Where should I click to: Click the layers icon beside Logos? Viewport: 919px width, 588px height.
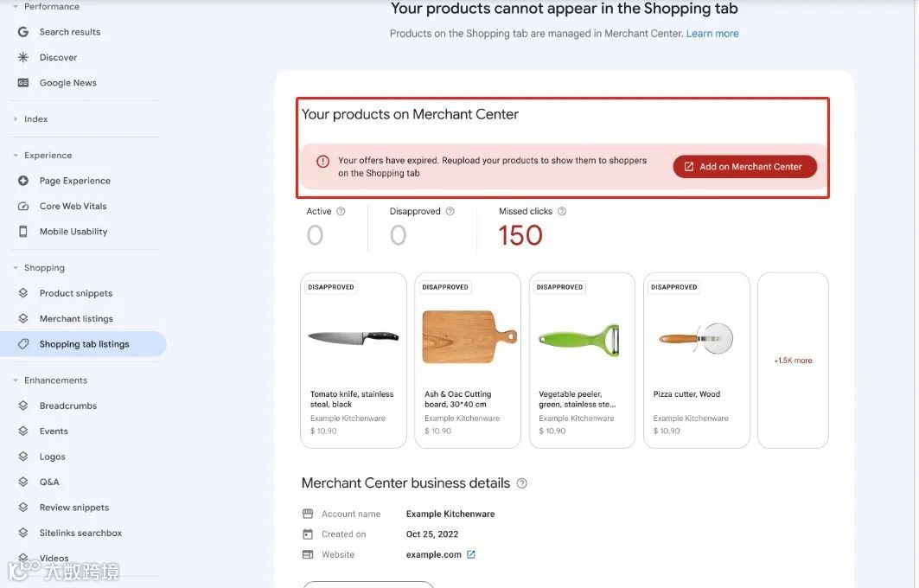coord(22,456)
